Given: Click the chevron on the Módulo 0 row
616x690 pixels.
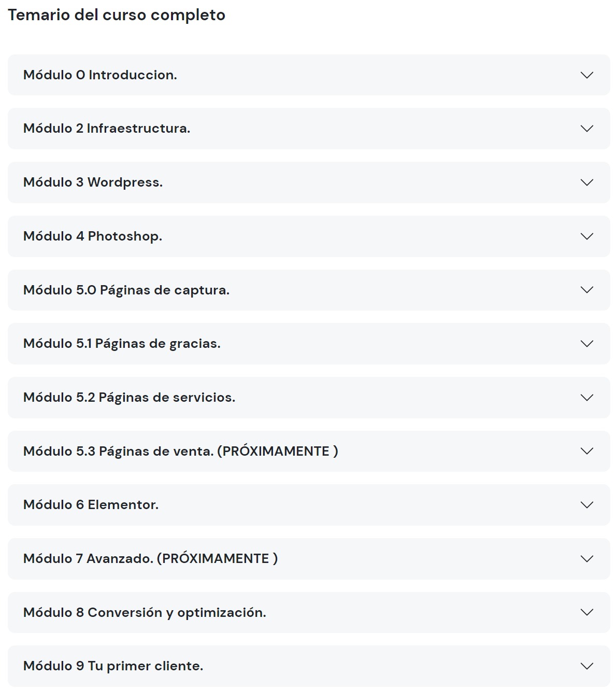Looking at the screenshot, I should [x=587, y=75].
